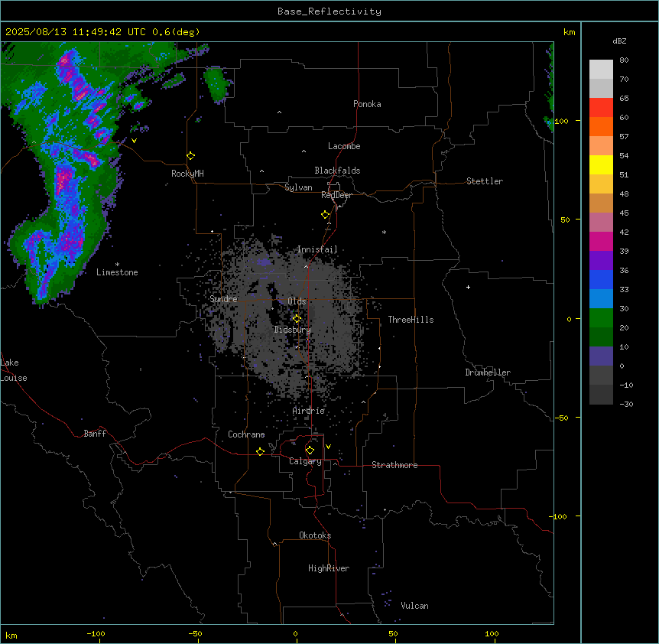Click the yellow diamond marker above Calgary label

coord(310,450)
